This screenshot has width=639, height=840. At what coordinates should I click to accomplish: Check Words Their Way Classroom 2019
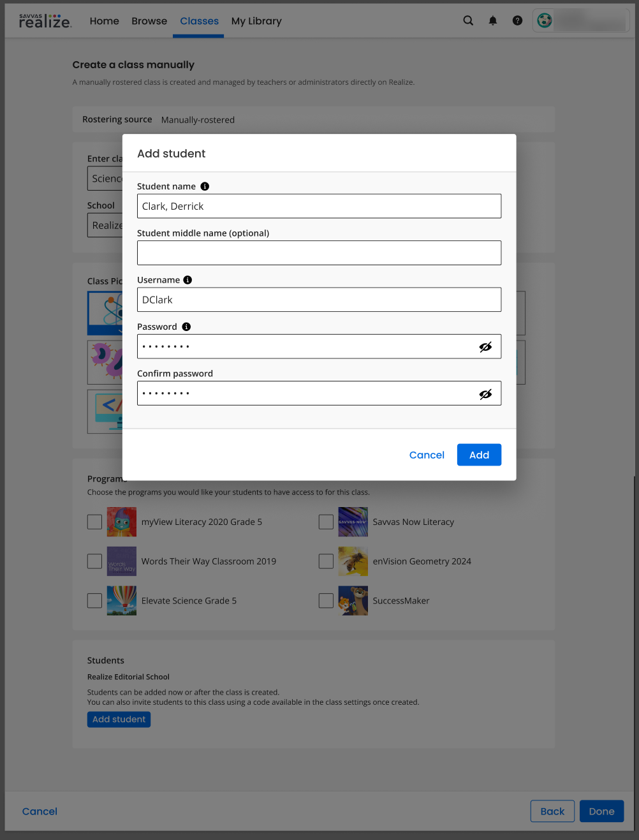pos(94,561)
